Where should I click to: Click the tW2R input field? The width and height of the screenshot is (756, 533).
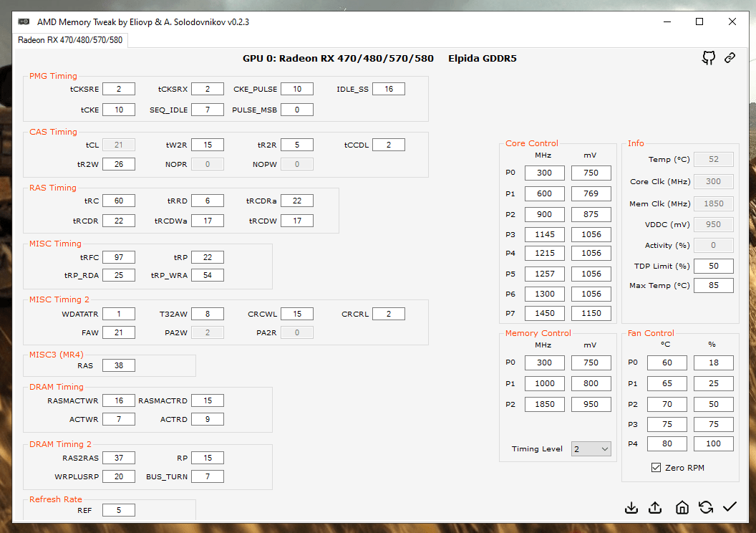tap(208, 145)
